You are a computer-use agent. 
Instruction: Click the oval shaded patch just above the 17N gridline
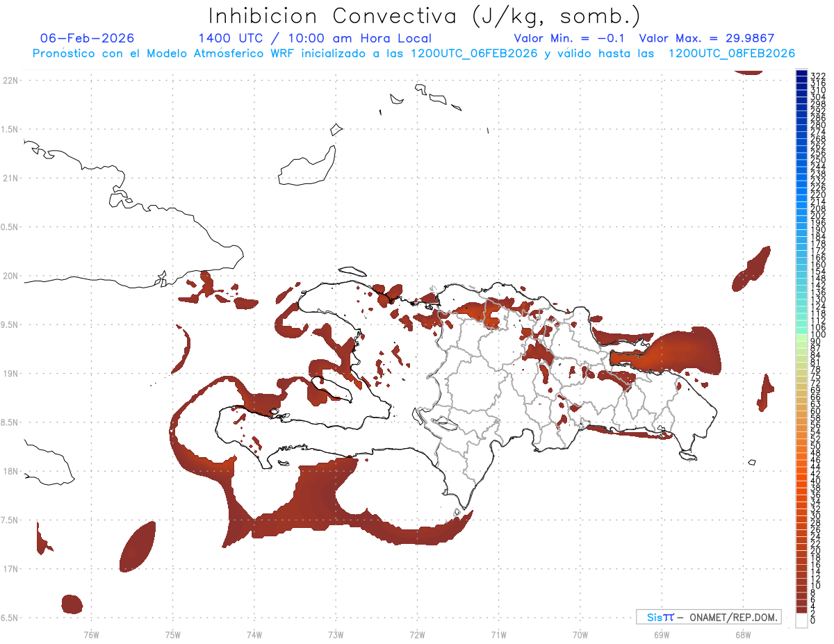point(138,547)
